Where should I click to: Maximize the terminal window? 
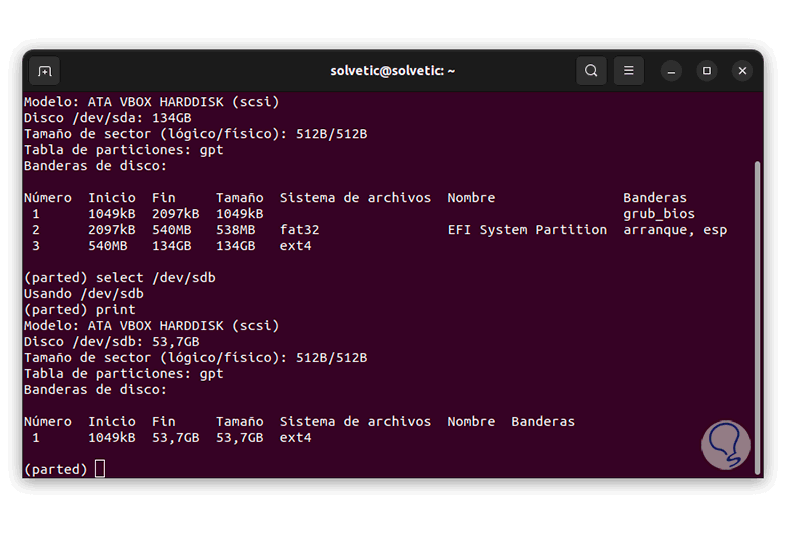(x=707, y=71)
